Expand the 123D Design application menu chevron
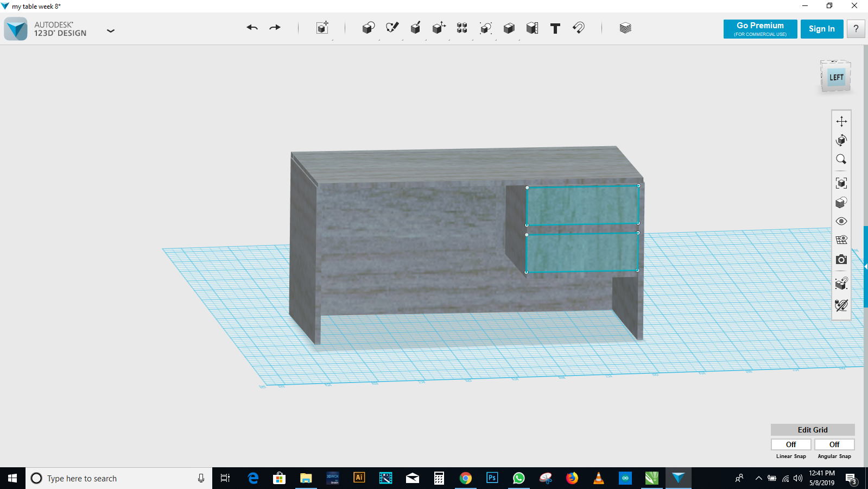The width and height of the screenshot is (868, 489). click(111, 31)
